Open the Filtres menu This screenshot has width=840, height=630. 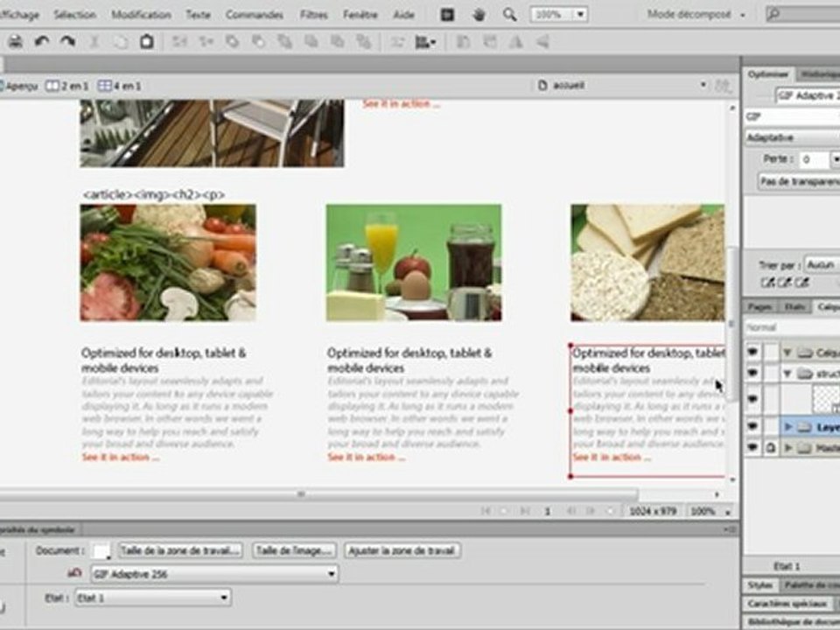coord(314,15)
